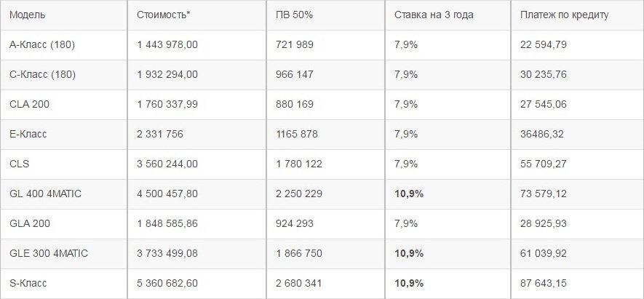Select the bold 10,9% rate for GL 400
This screenshot has height=299, width=644.
pos(409,194)
